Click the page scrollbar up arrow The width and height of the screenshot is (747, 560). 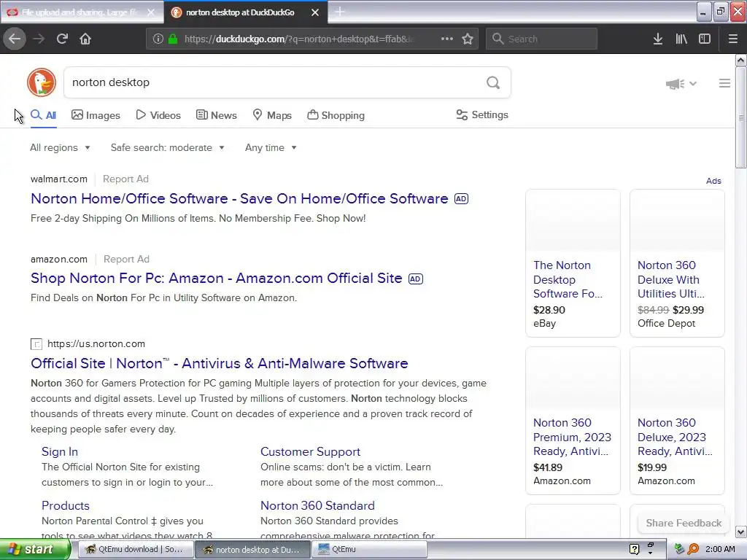[740, 60]
